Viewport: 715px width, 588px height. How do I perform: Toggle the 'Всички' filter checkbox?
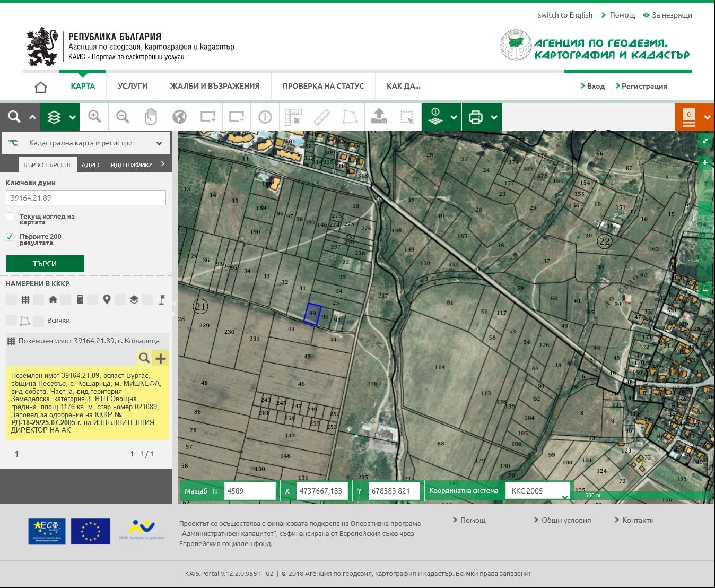point(38,321)
